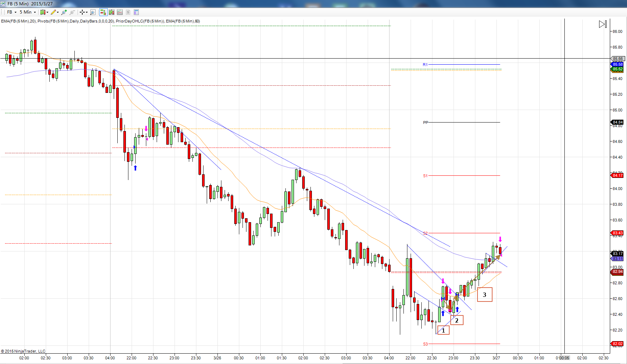Click the zoom frame magnifier icon
Image resolution: width=627 pixels, height=364 pixels.
(93, 12)
